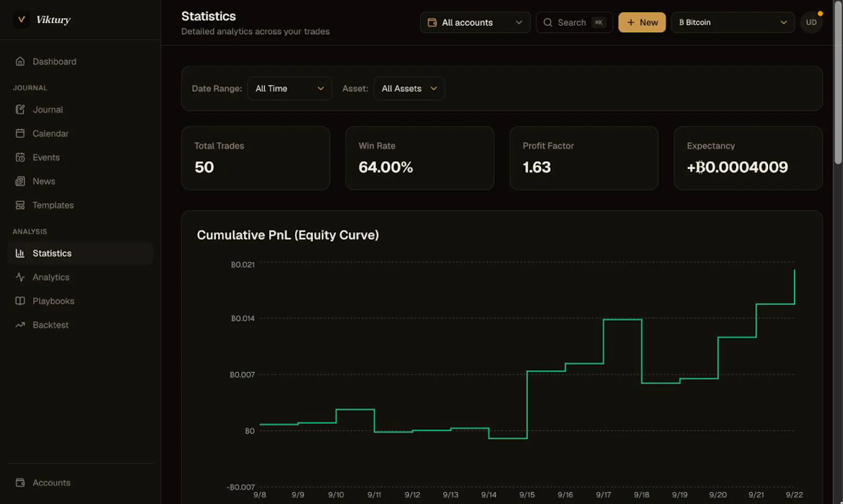Image resolution: width=843 pixels, height=504 pixels.
Task: Open the Journal menu item
Action: [81, 110]
